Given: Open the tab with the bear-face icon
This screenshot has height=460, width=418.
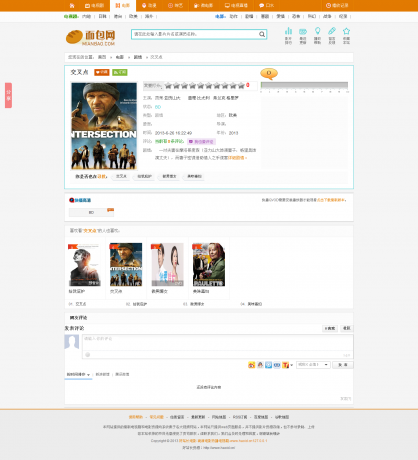Looking at the screenshot, I should pos(149,6).
